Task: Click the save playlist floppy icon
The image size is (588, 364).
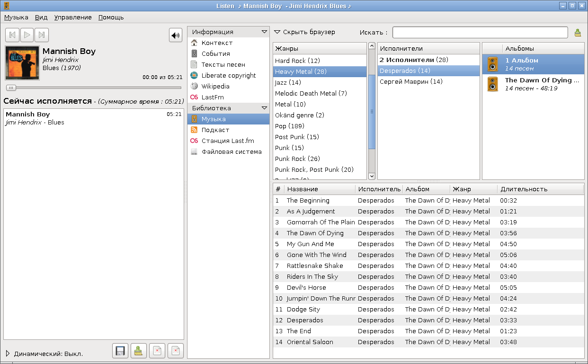Action: tap(120, 351)
